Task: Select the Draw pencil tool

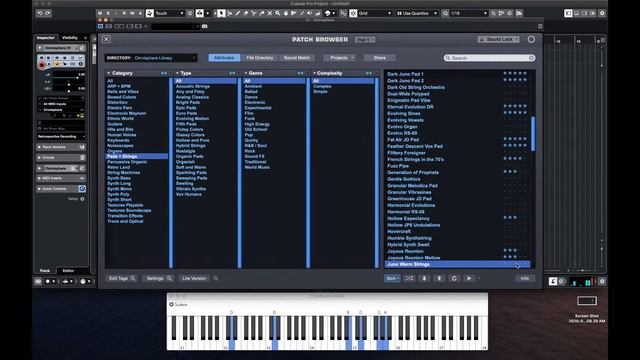Action: pyautogui.click(x=238, y=13)
